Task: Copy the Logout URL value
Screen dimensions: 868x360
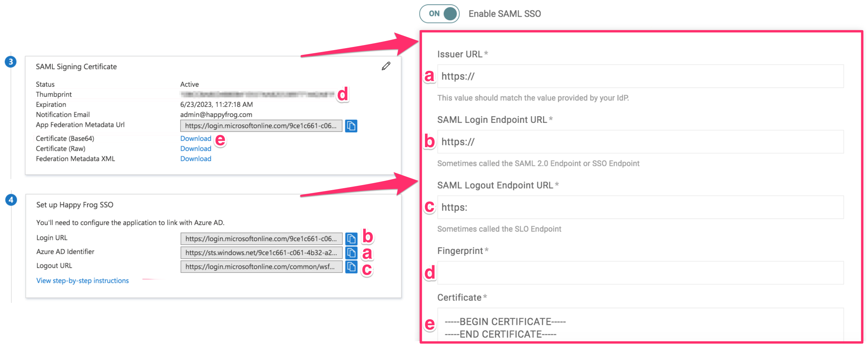Action: pyautogui.click(x=351, y=267)
